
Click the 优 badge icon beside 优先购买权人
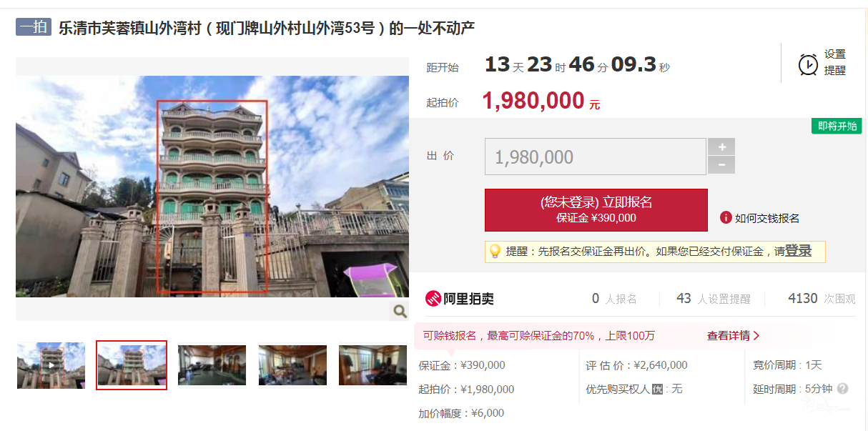coord(658,389)
